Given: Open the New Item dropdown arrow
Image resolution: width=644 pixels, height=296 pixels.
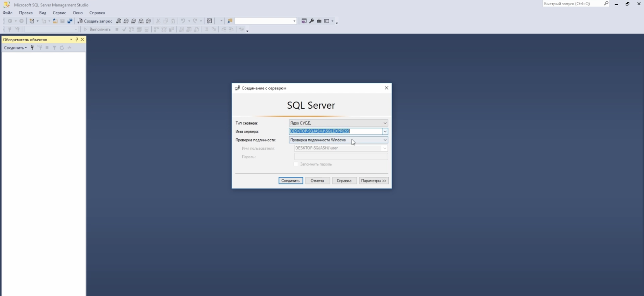Looking at the screenshot, I should click(x=37, y=21).
